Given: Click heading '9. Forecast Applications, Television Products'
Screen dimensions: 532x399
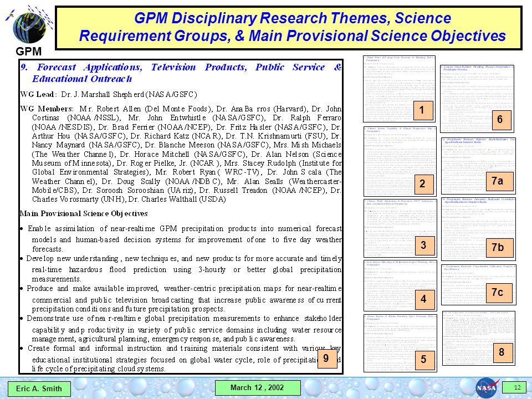Looking at the screenshot, I should [x=181, y=73].
